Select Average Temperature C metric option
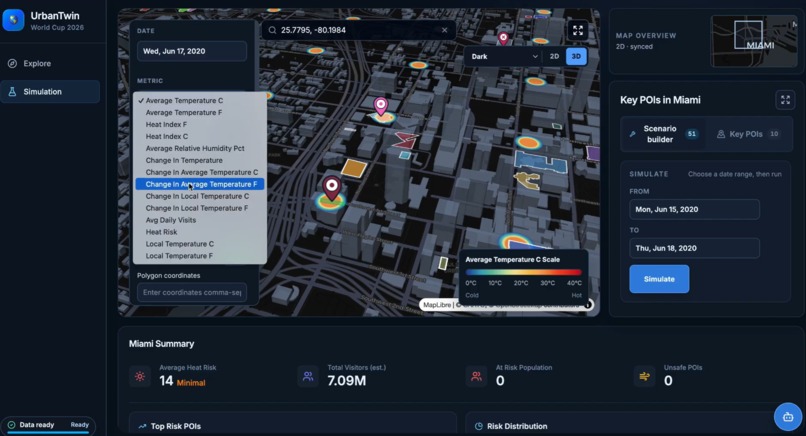The width and height of the screenshot is (806, 436). [x=199, y=101]
